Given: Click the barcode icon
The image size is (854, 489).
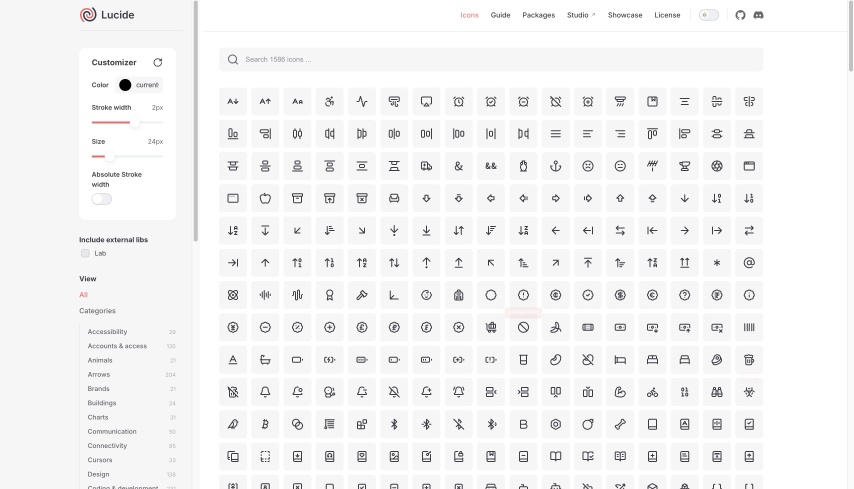Looking at the screenshot, I should [x=748, y=327].
